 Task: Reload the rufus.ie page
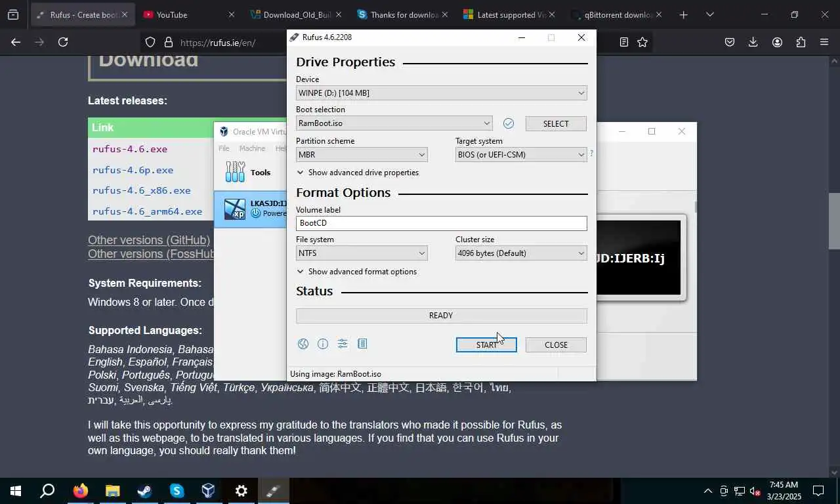[x=63, y=42]
